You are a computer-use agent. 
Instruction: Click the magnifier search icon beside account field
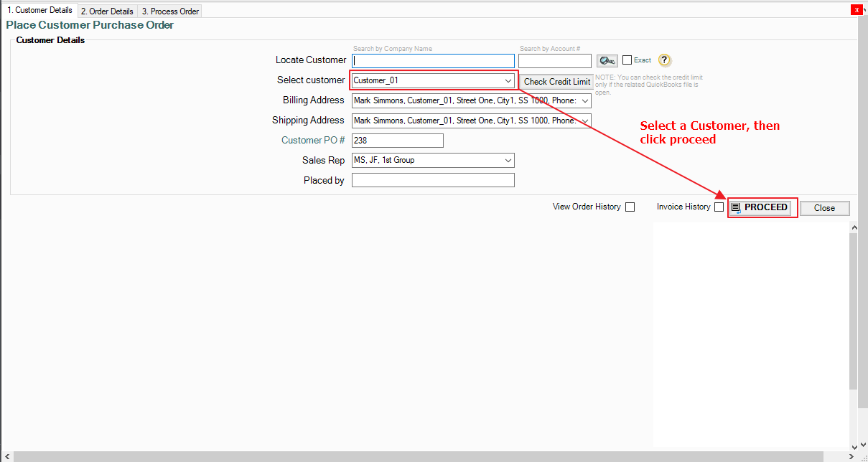coord(607,61)
